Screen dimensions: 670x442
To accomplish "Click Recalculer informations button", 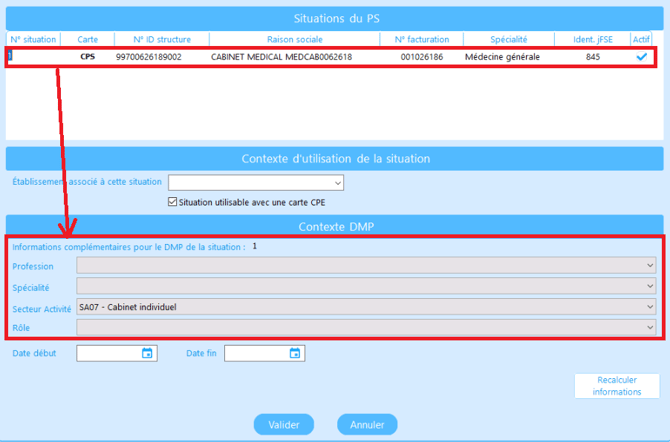I will 617,386.
